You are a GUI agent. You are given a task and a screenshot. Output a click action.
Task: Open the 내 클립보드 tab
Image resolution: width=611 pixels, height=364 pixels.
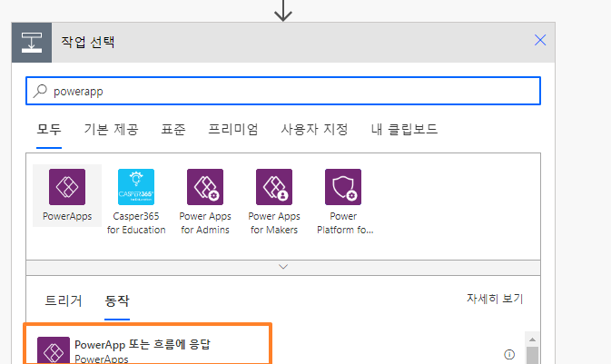tap(404, 129)
